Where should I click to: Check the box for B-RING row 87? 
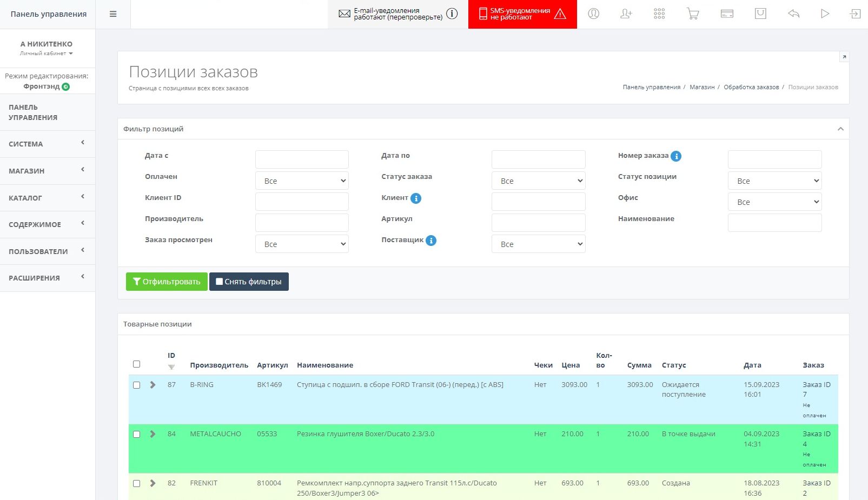(137, 385)
